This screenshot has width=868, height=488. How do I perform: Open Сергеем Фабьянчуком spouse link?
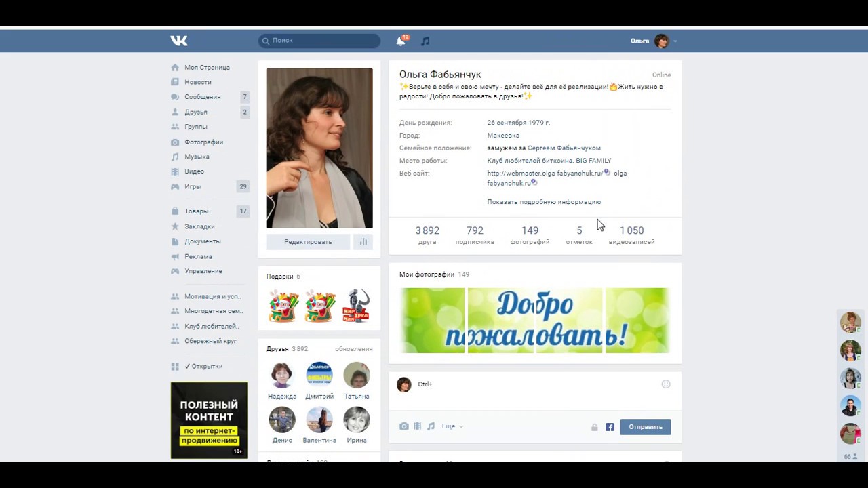tap(564, 148)
